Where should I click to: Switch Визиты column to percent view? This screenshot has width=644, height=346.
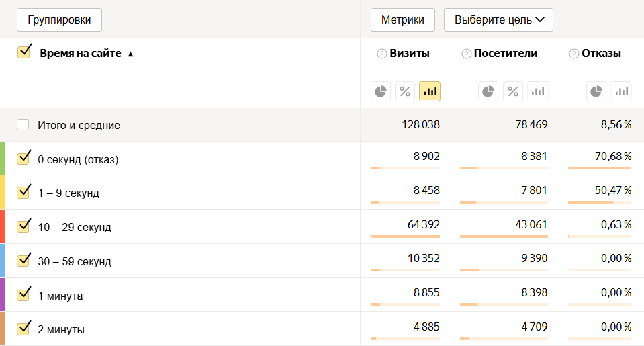tap(405, 91)
